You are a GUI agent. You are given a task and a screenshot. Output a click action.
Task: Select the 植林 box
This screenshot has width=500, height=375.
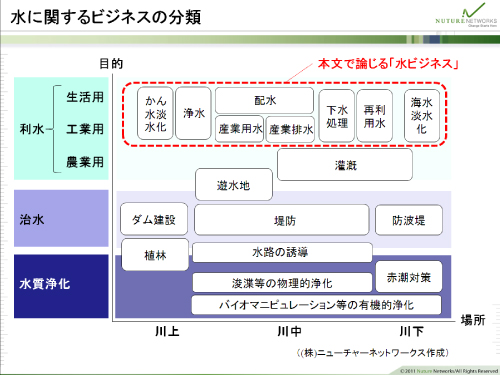click(155, 255)
